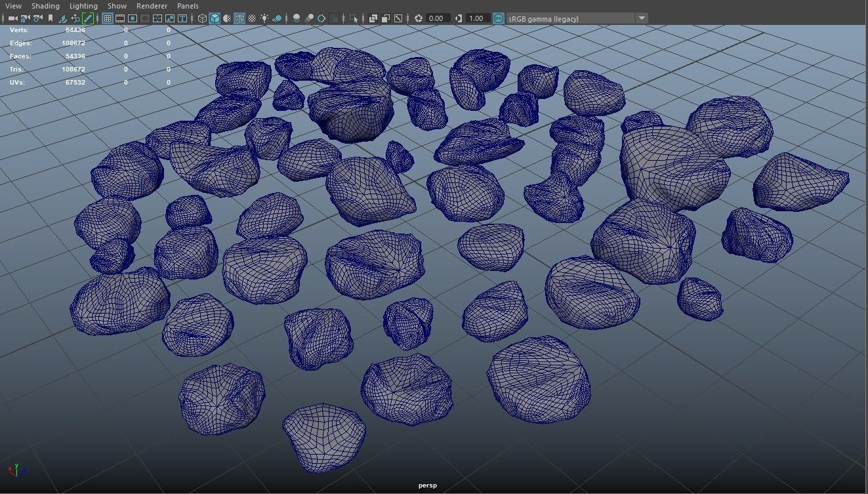The width and height of the screenshot is (868, 494).
Task: Toggle the Gate Mask icon
Action: pyautogui.click(x=144, y=18)
